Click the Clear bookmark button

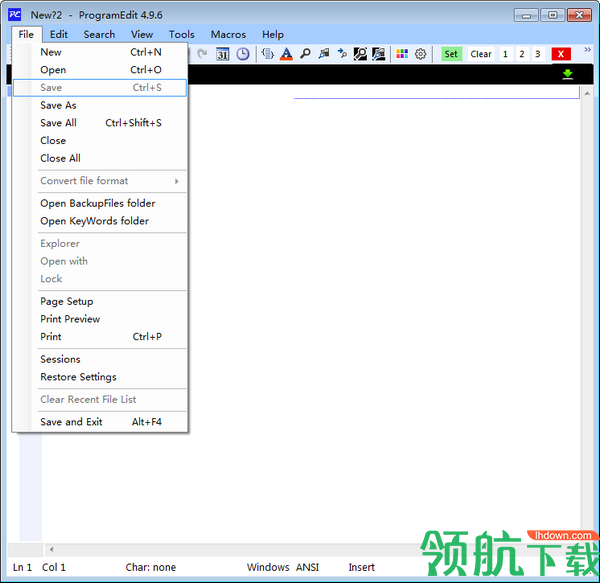[x=481, y=54]
